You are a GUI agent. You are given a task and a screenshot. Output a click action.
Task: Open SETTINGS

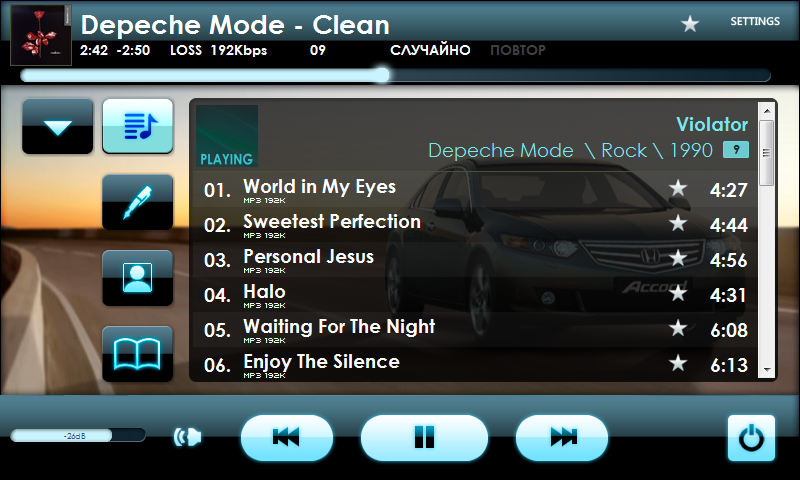[x=755, y=21]
